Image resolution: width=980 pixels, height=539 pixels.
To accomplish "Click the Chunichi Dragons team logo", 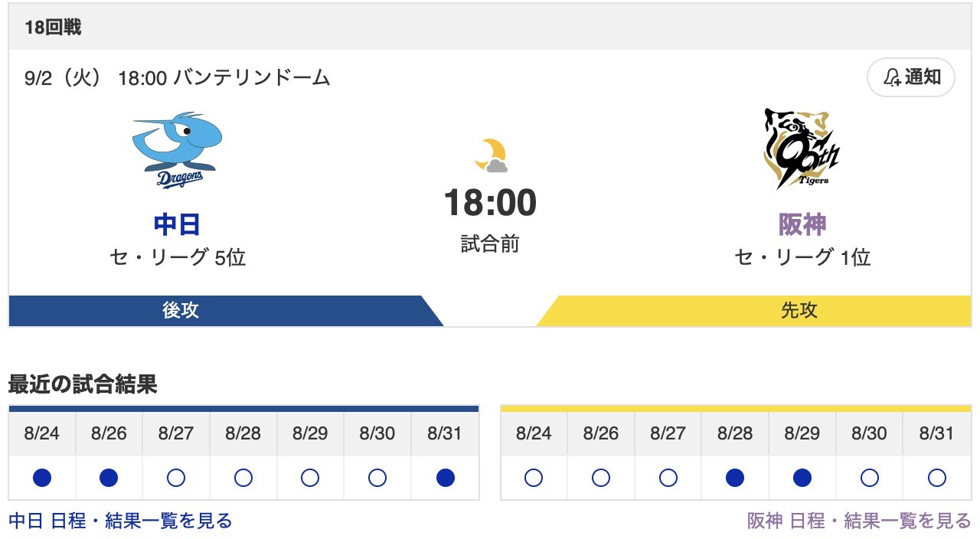I will pos(178,150).
